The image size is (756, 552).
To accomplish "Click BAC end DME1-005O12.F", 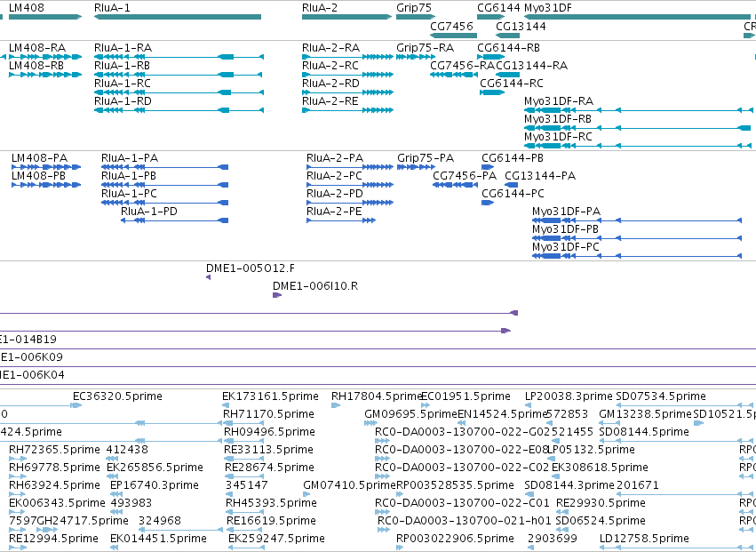I will coord(208,277).
